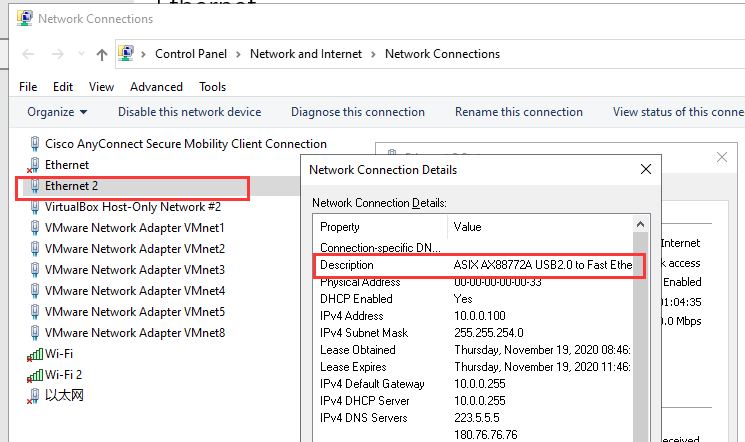Click the Wi-Fi adapter signal icon
The height and width of the screenshot is (442, 745).
click(35, 354)
